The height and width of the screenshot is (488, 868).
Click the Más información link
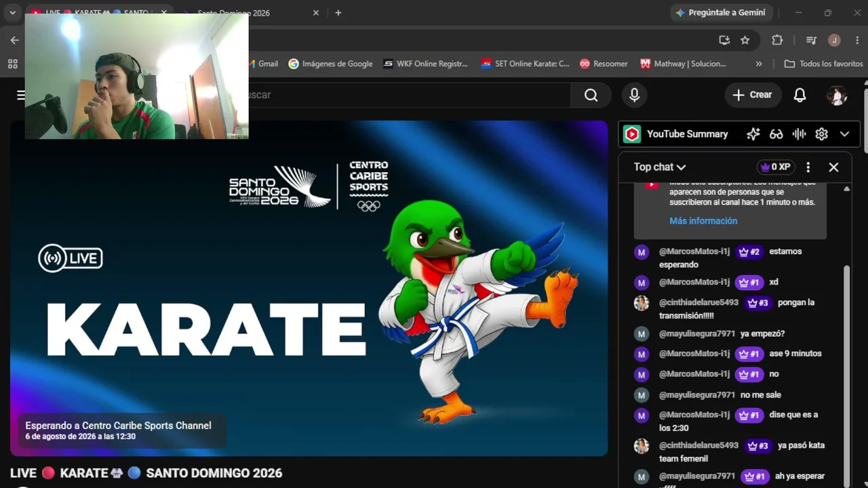coord(703,221)
